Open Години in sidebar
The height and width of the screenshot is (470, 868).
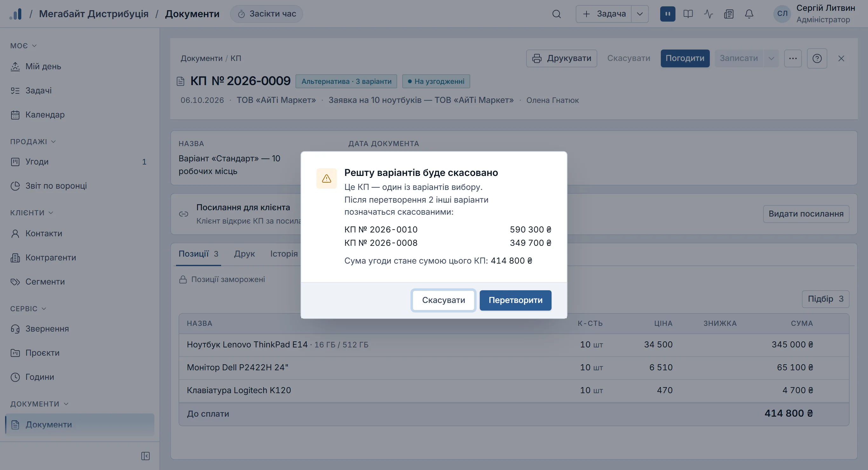[x=80, y=377]
